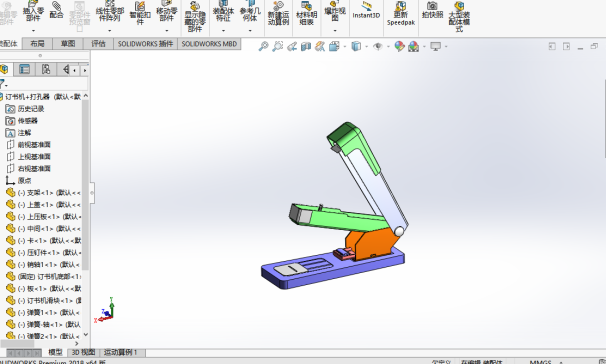The height and width of the screenshot is (364, 606).
Task: Open the section view icon
Action: [x=306, y=47]
